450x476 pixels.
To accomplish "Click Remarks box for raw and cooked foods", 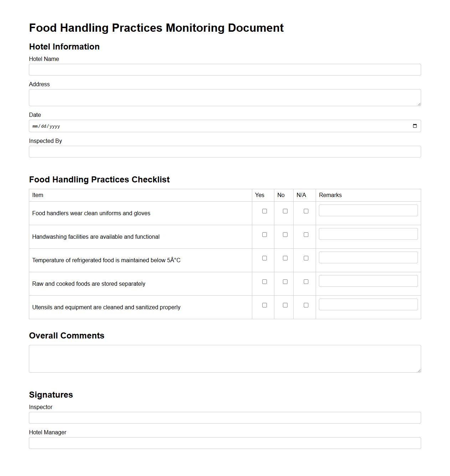I will pyautogui.click(x=368, y=281).
